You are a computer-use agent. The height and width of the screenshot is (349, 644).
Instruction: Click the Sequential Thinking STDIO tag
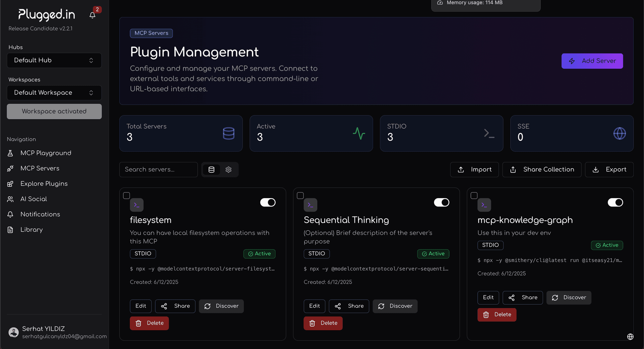click(x=317, y=254)
